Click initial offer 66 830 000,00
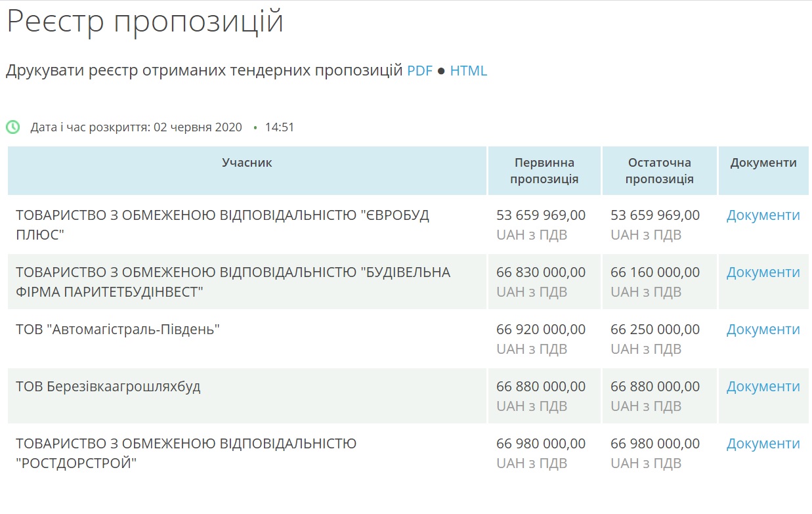 pos(541,272)
